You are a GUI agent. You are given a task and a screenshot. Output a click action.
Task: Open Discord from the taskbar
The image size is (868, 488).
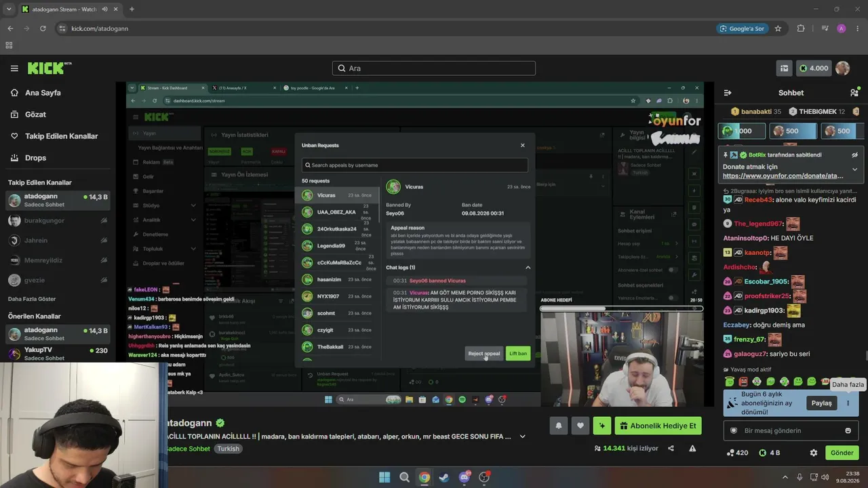point(465,477)
